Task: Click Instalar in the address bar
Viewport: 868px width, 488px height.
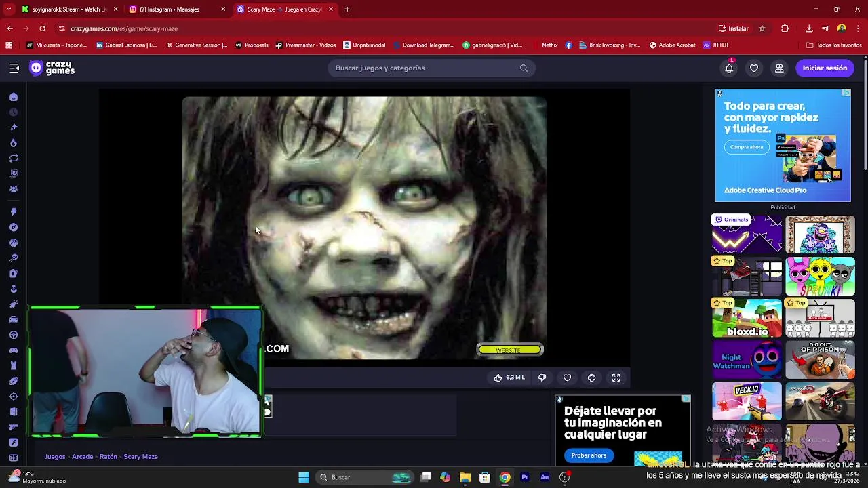Action: [734, 28]
